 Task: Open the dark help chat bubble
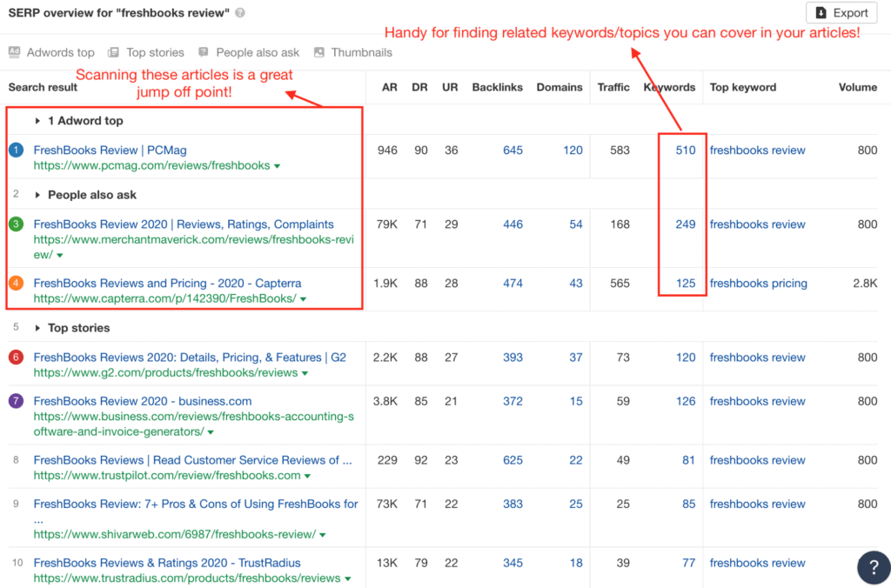tap(873, 567)
